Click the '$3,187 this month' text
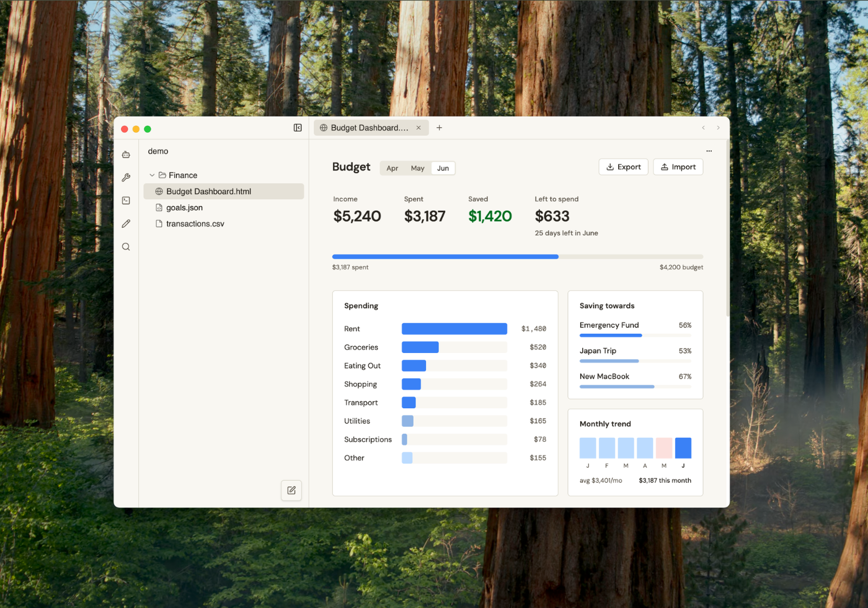Screen dimensions: 868x608 [x=665, y=481]
